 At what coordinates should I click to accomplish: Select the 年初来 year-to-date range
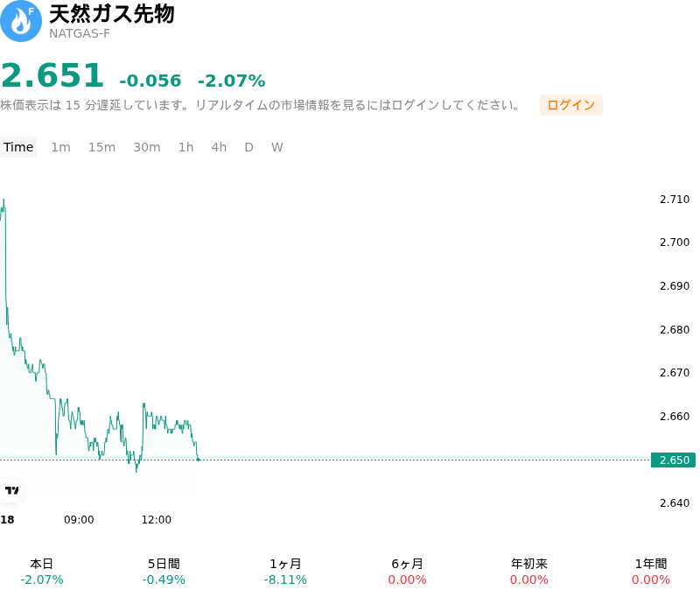[529, 572]
